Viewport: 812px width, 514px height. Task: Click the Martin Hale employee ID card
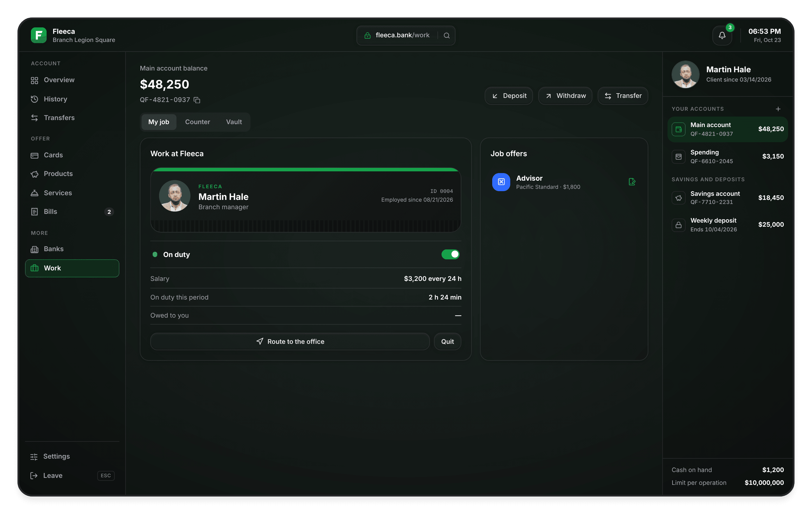point(306,200)
